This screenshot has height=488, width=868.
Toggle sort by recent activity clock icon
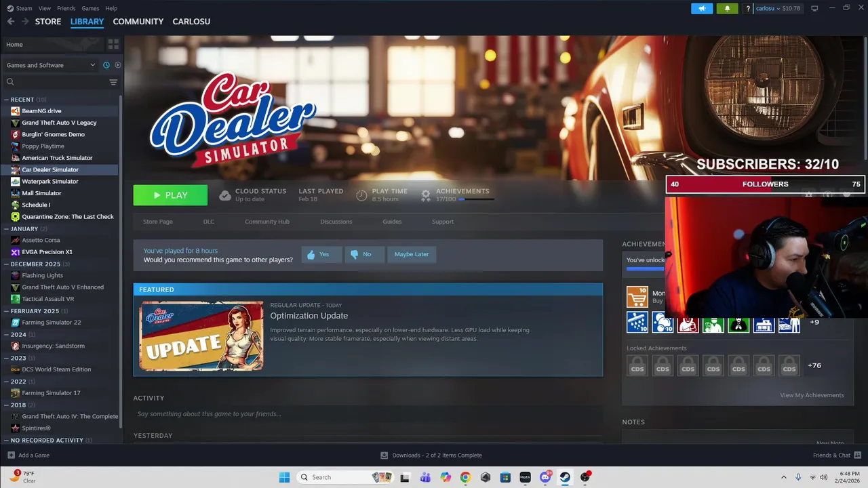pyautogui.click(x=106, y=65)
